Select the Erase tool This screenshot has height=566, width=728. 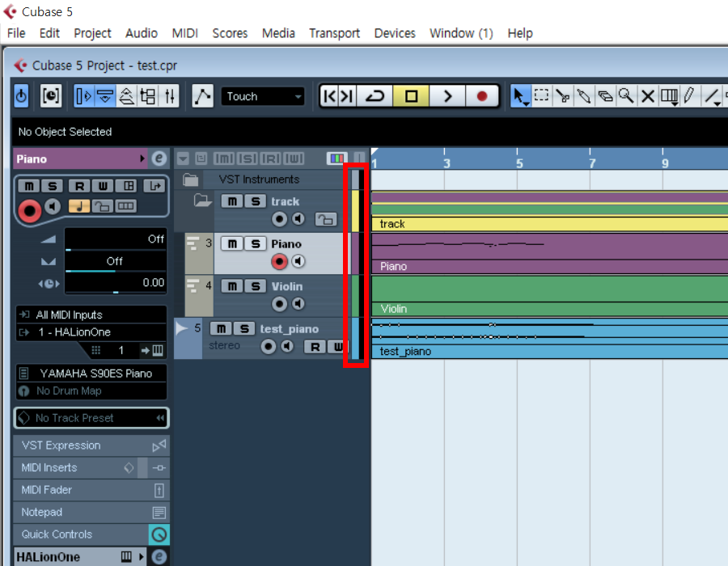605,96
